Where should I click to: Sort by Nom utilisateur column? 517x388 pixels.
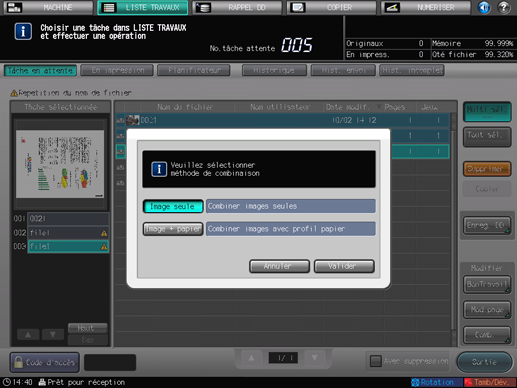(279, 107)
